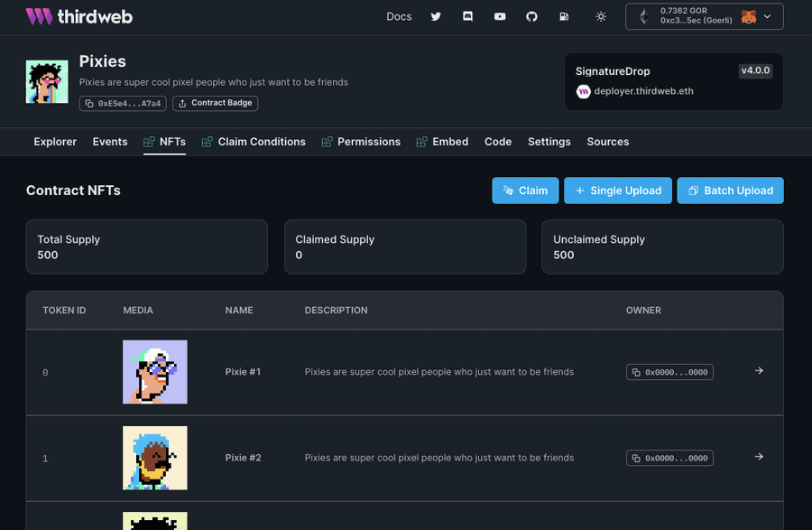Click token ID 1 cell
This screenshot has width=812, height=530.
[45, 459]
